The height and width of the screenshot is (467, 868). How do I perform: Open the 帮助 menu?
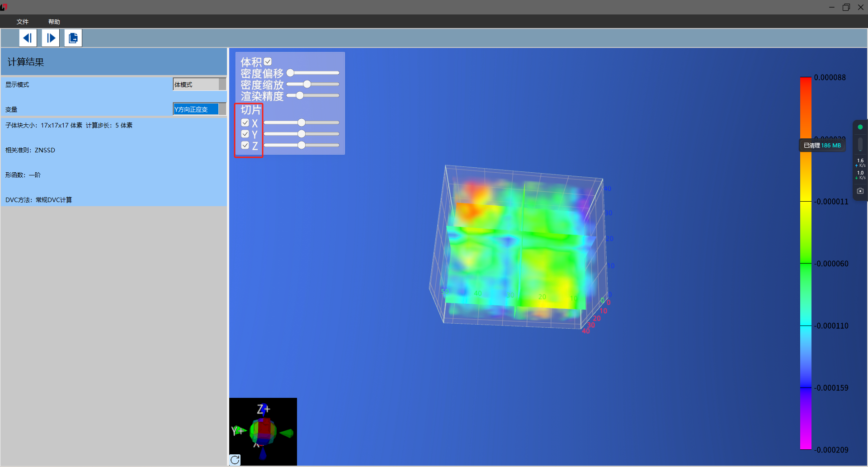point(54,22)
